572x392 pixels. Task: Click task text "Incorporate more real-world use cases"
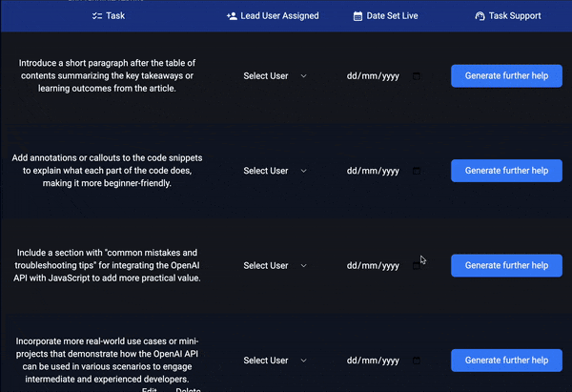(x=107, y=360)
